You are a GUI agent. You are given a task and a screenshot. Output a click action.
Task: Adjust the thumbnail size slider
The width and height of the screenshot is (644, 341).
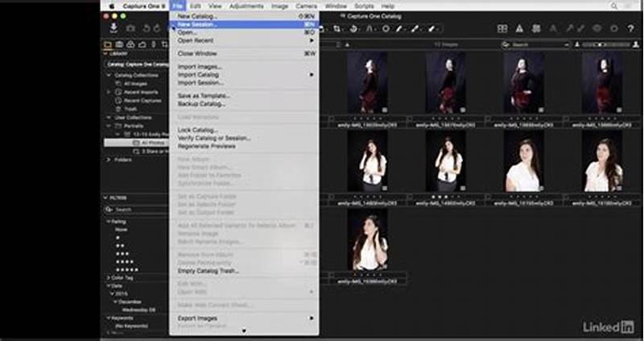(606, 44)
